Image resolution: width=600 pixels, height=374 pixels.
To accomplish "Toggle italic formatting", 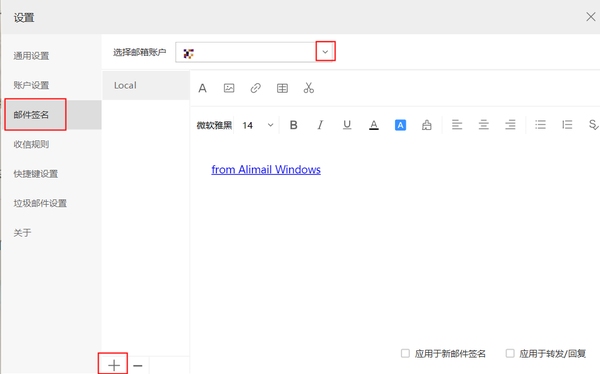I will coord(320,125).
